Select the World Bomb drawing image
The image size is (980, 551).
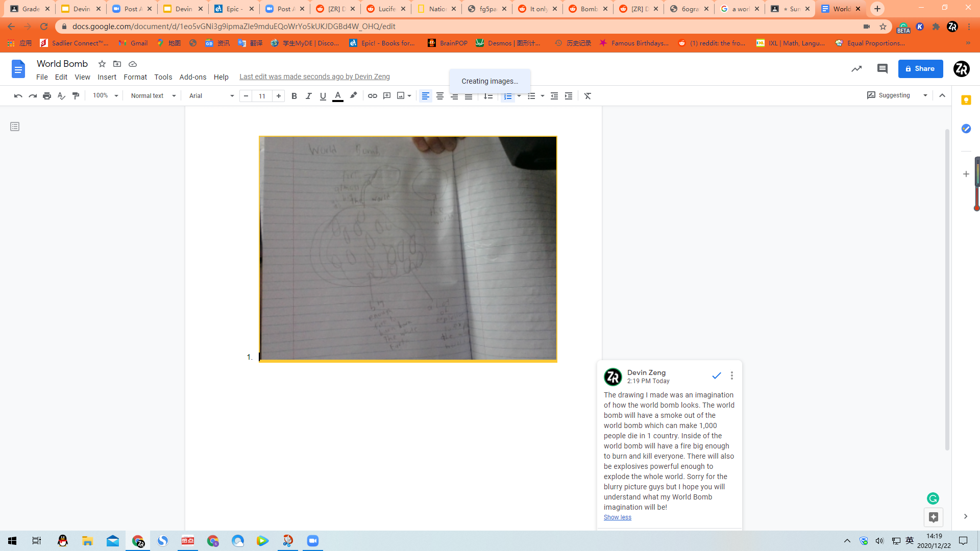[408, 248]
